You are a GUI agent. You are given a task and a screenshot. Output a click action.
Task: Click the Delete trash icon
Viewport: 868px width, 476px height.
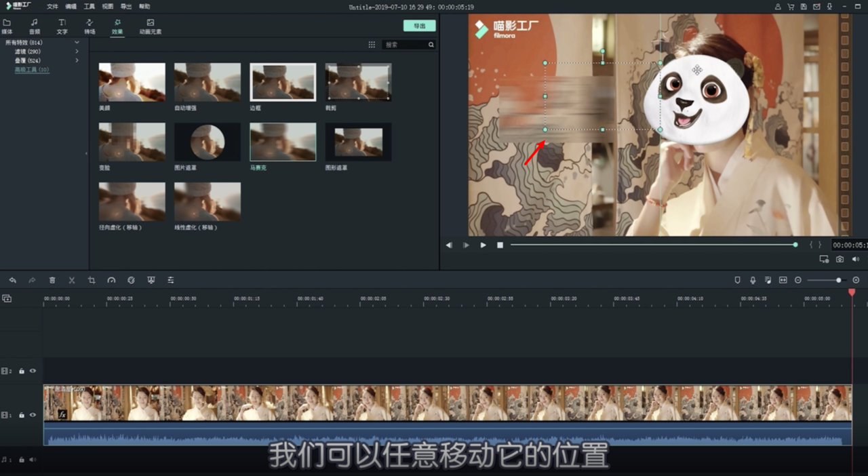click(52, 280)
